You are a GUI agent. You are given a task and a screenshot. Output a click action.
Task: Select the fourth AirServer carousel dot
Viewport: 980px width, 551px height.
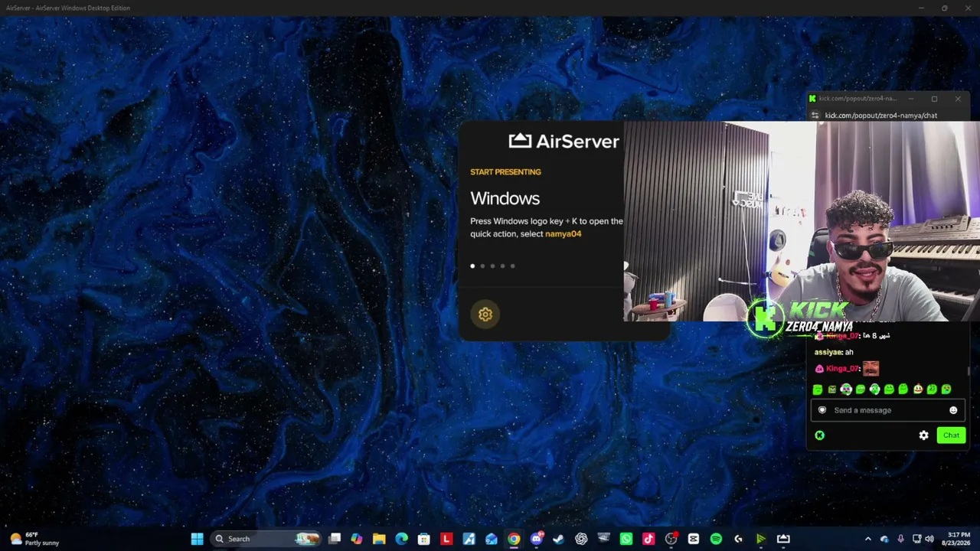pos(502,266)
